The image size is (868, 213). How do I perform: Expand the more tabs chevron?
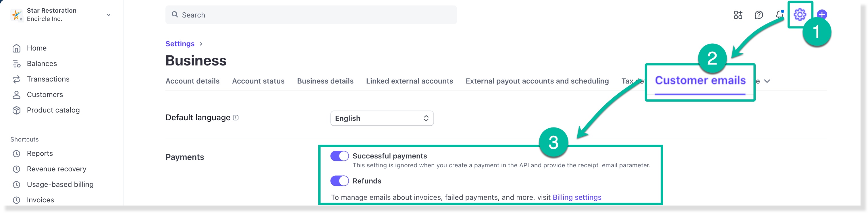767,81
